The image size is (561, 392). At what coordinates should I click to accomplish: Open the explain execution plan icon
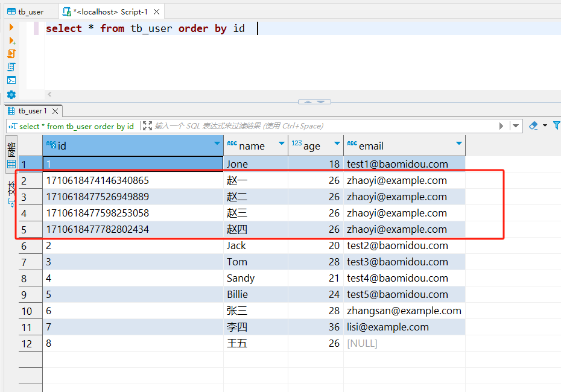click(11, 67)
